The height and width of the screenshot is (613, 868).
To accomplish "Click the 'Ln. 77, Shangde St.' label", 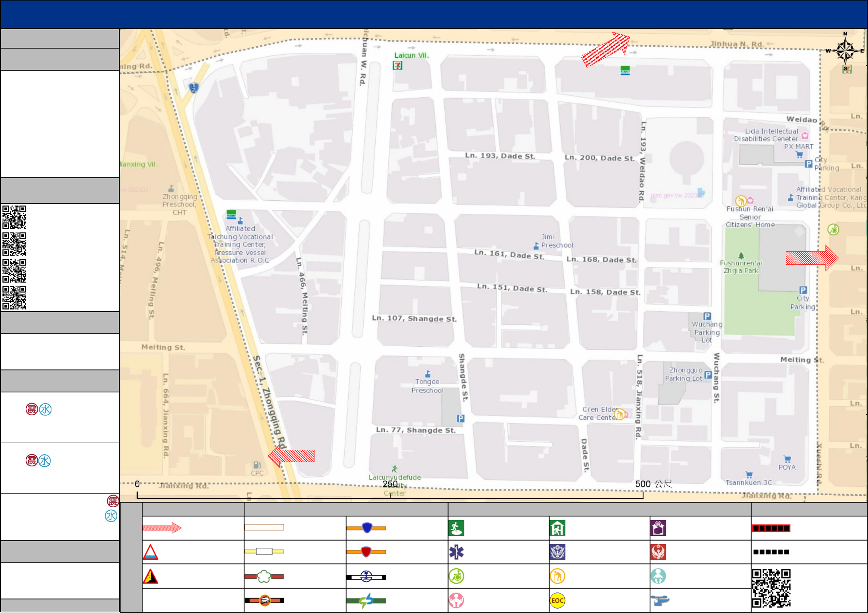I will tap(416, 430).
